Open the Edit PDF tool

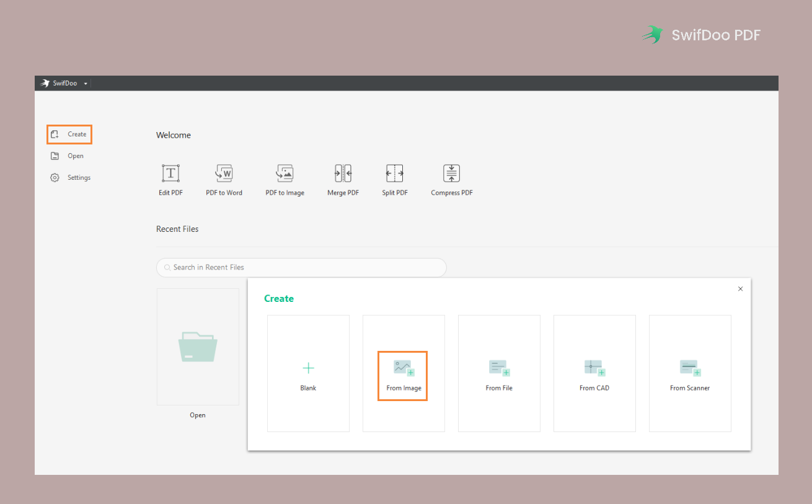click(170, 180)
